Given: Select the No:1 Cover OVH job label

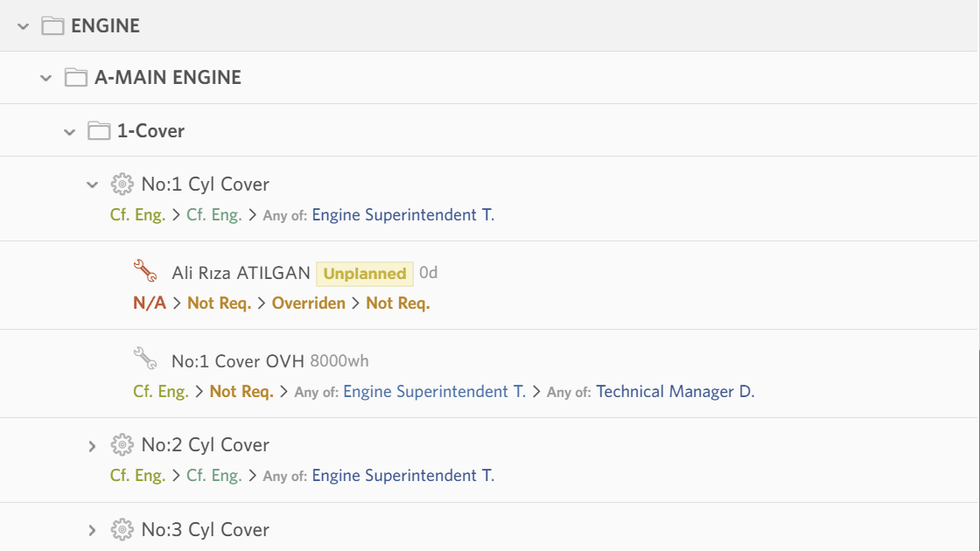Looking at the screenshot, I should point(237,361).
